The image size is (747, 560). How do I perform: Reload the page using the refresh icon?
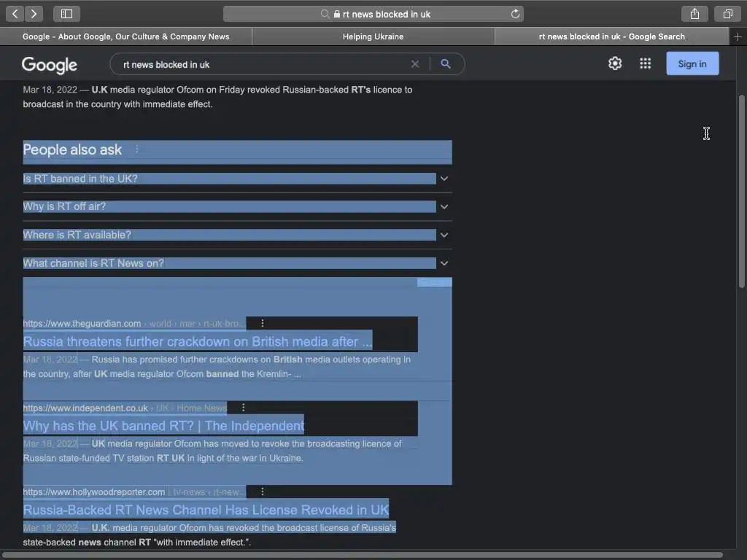tap(515, 14)
